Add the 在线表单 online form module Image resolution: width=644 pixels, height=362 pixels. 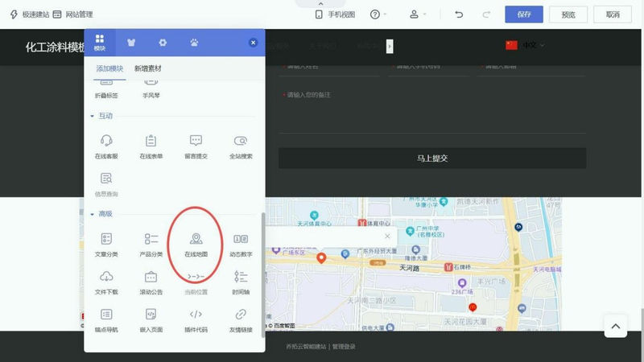tap(151, 146)
